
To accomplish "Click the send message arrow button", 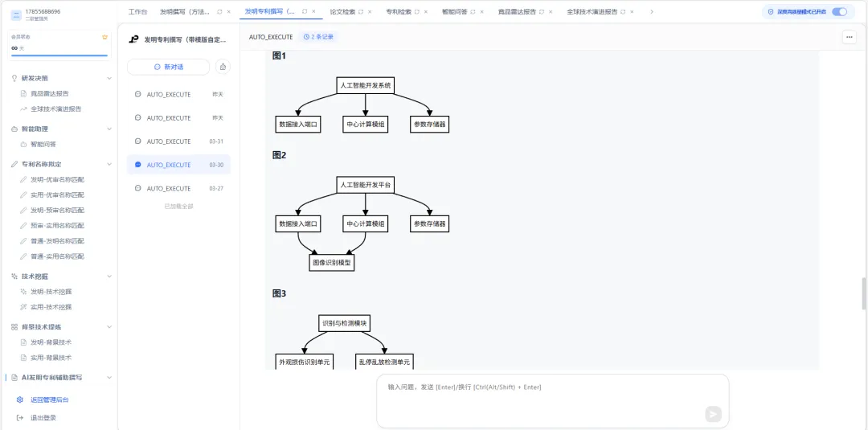I will pyautogui.click(x=713, y=414).
